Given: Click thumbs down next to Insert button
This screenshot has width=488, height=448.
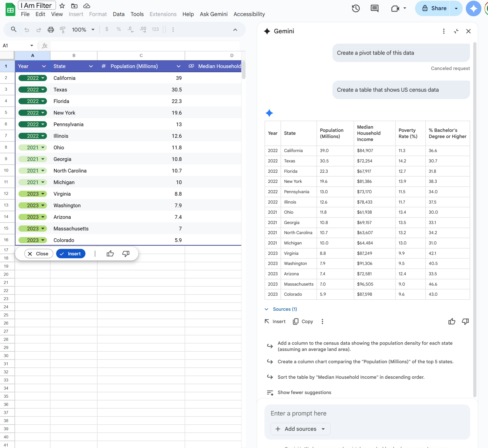Looking at the screenshot, I should (x=126, y=254).
